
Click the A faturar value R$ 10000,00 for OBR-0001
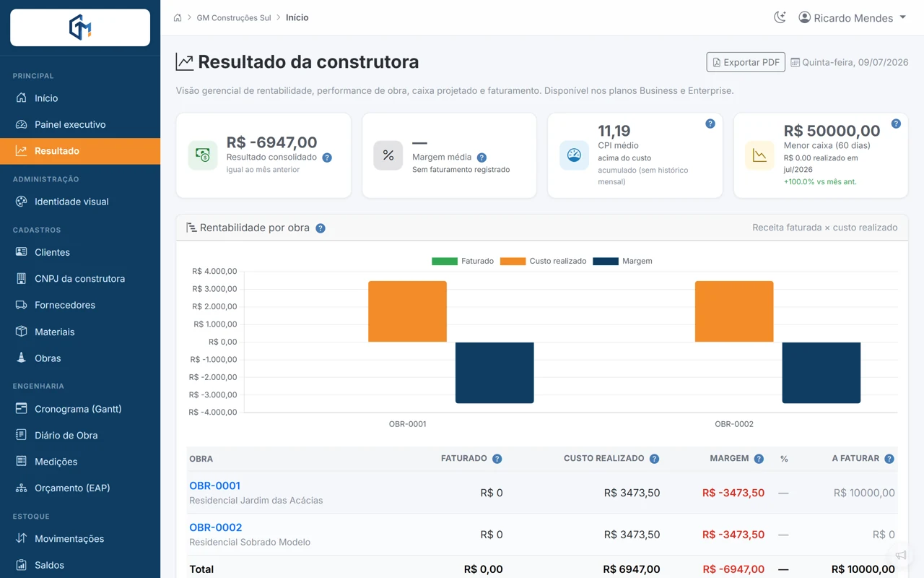tap(864, 493)
